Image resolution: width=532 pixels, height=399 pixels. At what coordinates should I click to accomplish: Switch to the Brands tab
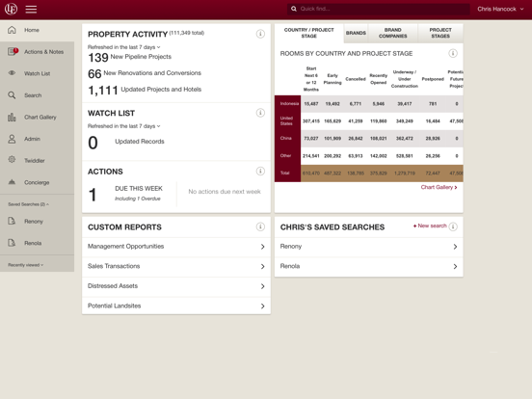pyautogui.click(x=356, y=33)
